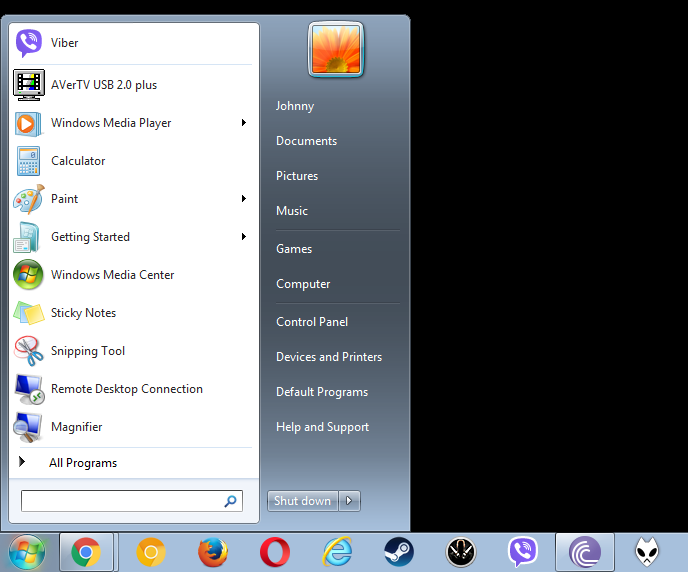The width and height of the screenshot is (688, 572).
Task: Open Remote Desktop Connection icon
Action: click(x=29, y=389)
